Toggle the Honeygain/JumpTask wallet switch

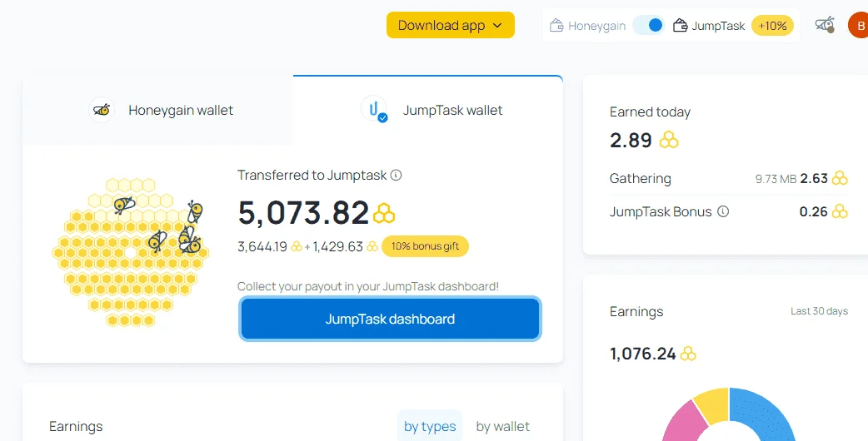(x=649, y=26)
